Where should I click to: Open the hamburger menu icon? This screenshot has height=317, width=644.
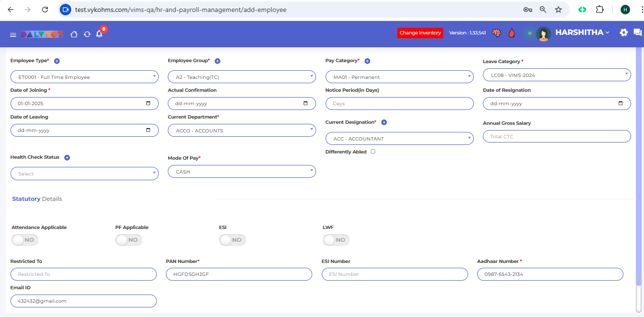tap(13, 34)
